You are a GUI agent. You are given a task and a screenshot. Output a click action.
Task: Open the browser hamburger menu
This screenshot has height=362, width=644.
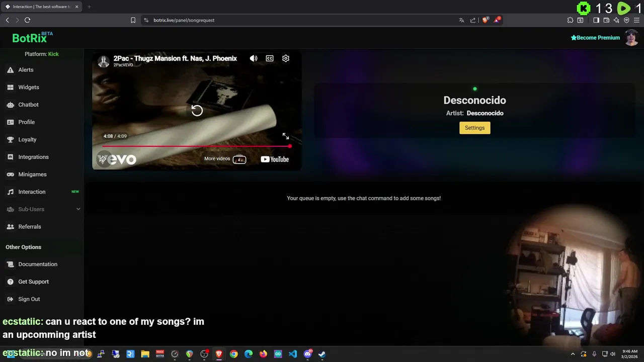tap(636, 20)
